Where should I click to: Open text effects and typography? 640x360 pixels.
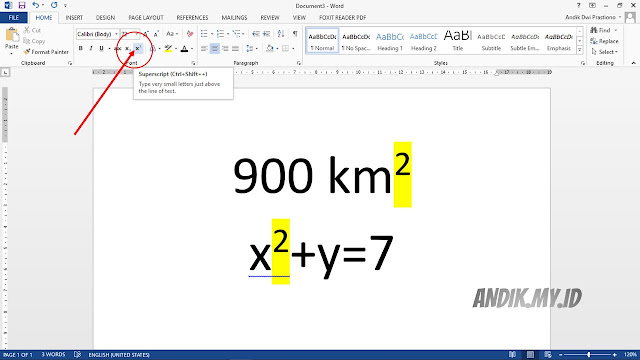pyautogui.click(x=152, y=49)
